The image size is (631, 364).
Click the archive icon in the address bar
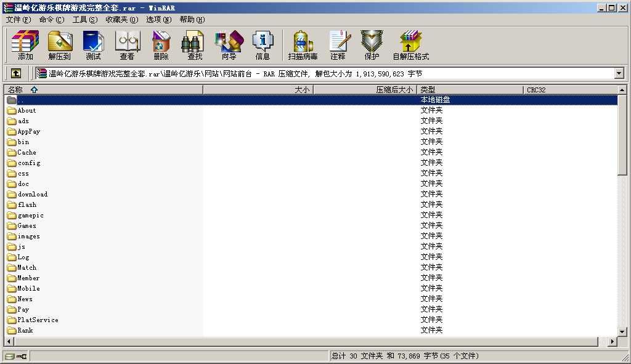41,73
